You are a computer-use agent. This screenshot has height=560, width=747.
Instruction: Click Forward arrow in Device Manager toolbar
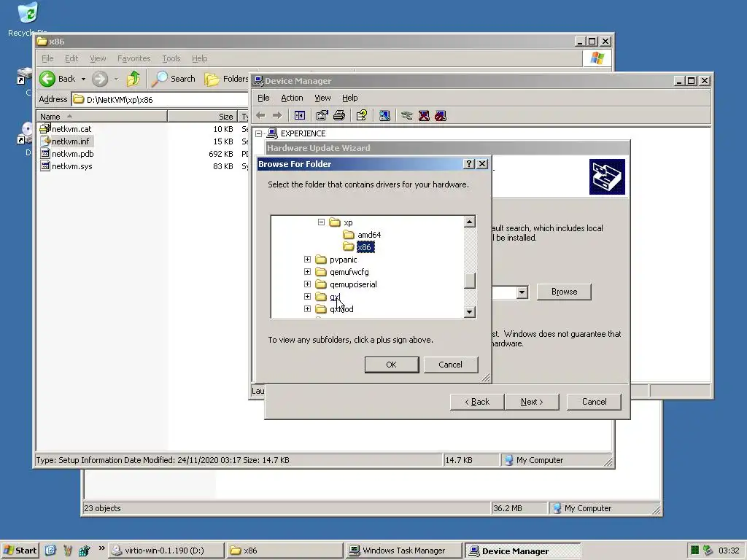(x=277, y=115)
